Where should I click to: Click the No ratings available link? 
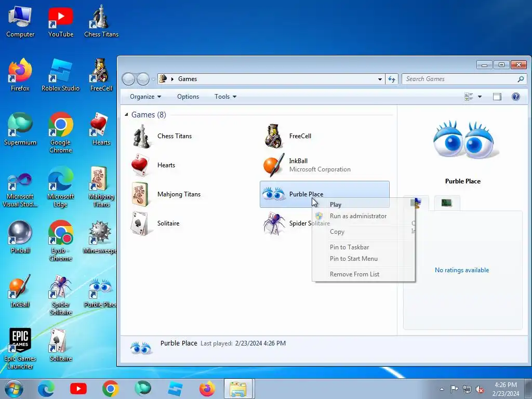(462, 270)
